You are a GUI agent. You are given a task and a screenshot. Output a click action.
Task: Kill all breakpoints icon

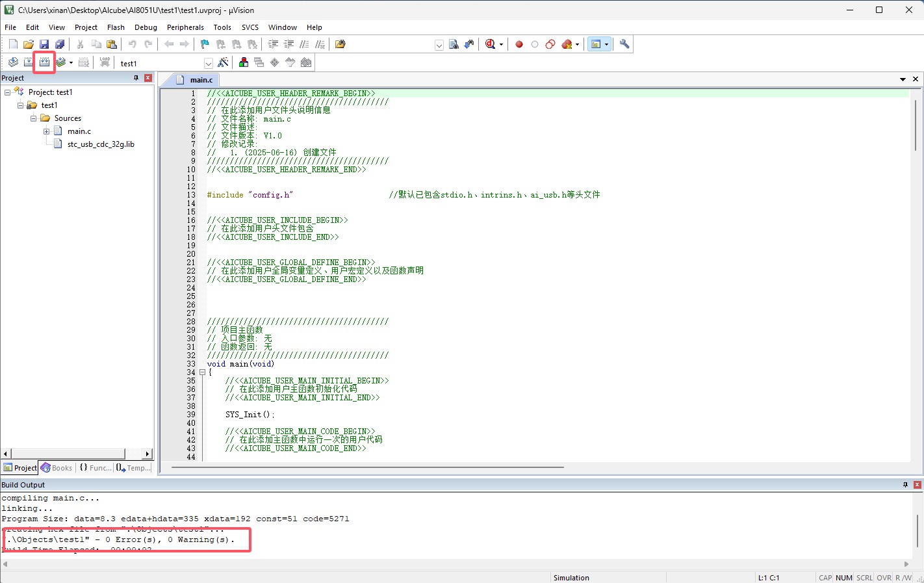567,44
